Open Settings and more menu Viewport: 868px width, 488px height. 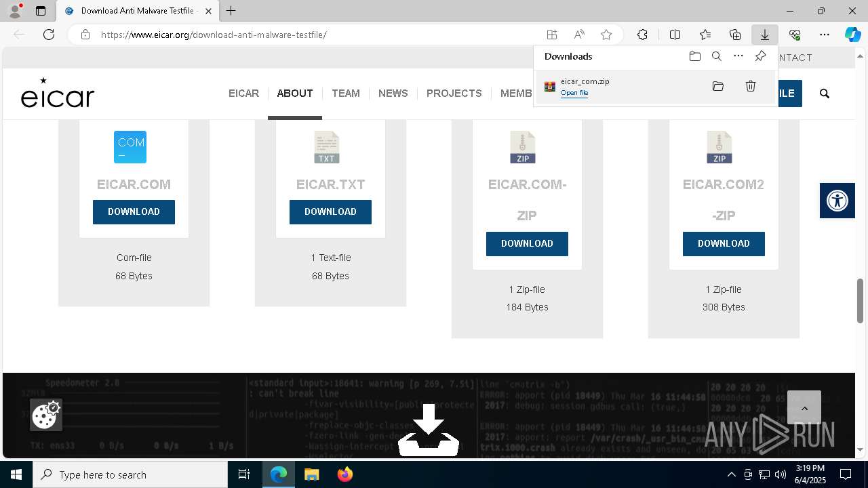825,35
